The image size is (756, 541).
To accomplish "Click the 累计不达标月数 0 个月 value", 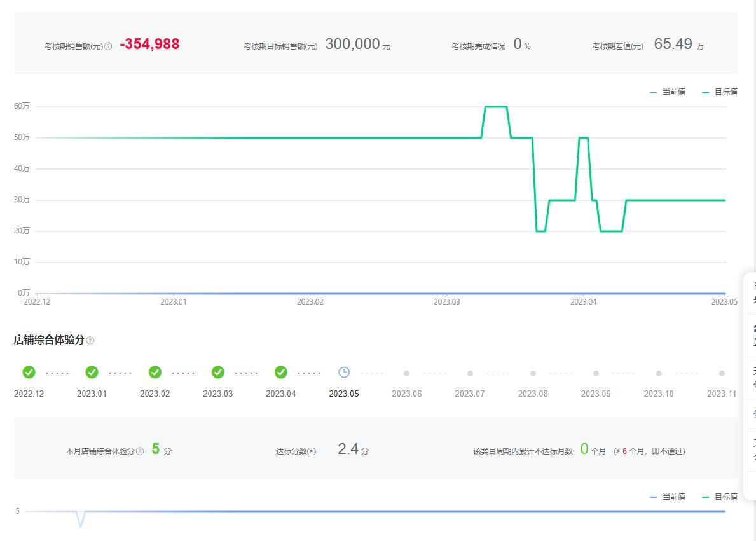I will pyautogui.click(x=593, y=449).
